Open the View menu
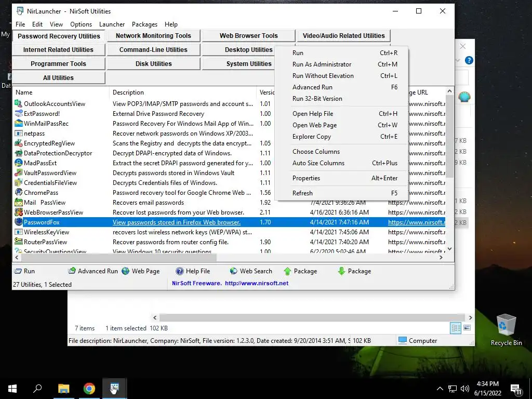 pyautogui.click(x=56, y=24)
